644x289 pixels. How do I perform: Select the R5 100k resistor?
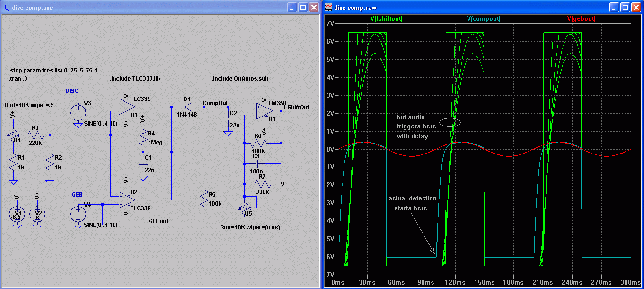(x=204, y=199)
